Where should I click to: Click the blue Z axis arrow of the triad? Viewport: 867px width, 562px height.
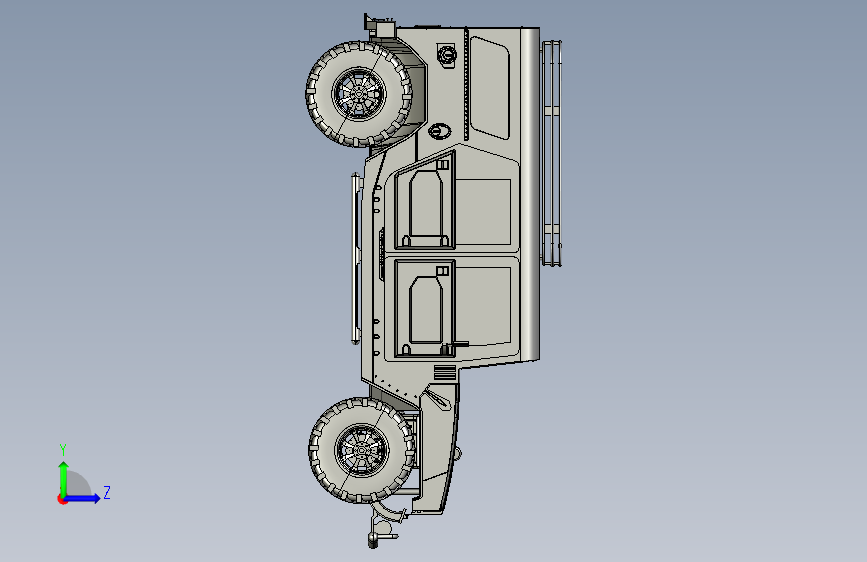coord(83,498)
